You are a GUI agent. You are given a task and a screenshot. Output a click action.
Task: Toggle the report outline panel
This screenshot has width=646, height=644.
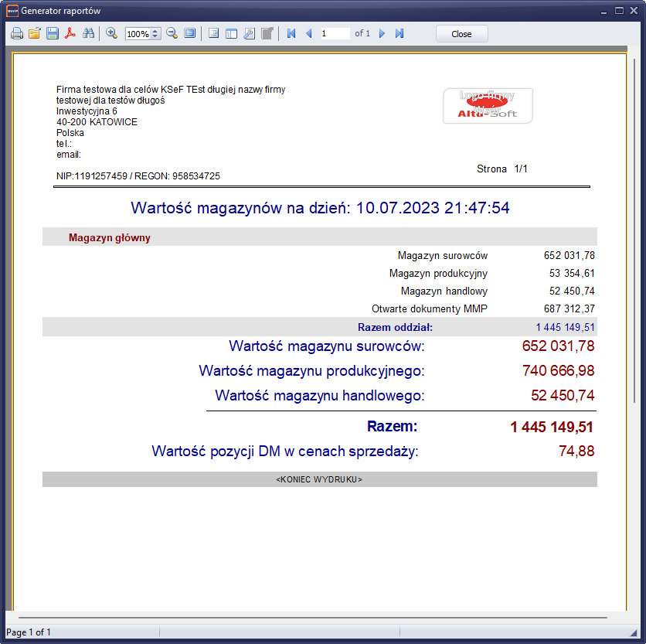click(213, 34)
